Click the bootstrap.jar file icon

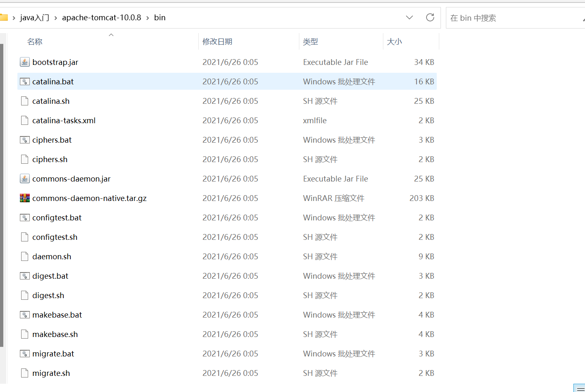[x=25, y=62]
